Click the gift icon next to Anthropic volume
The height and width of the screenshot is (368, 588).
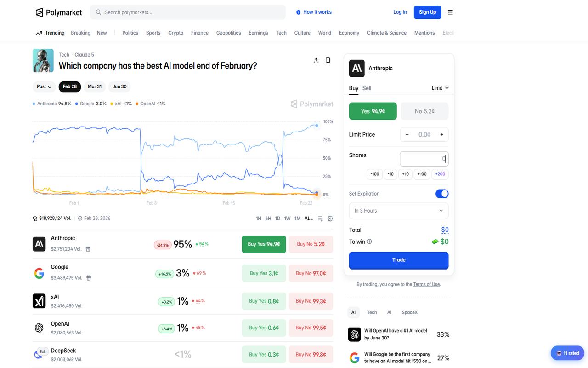pos(88,249)
